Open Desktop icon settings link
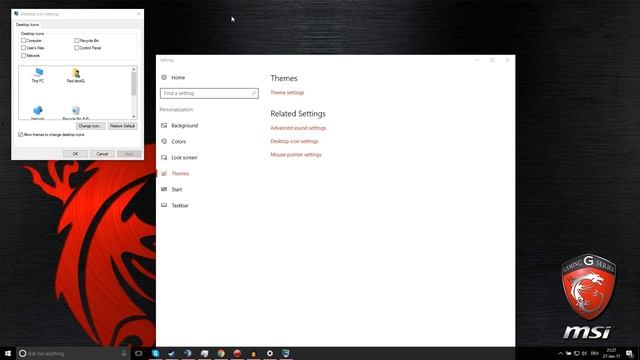Screen dimensions: 640x360 (294, 141)
